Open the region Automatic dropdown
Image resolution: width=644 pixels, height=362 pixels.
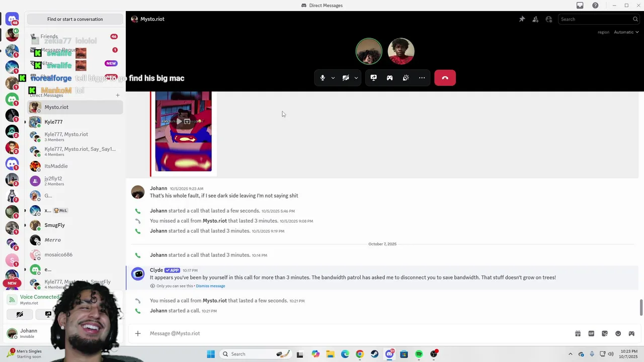click(x=626, y=32)
